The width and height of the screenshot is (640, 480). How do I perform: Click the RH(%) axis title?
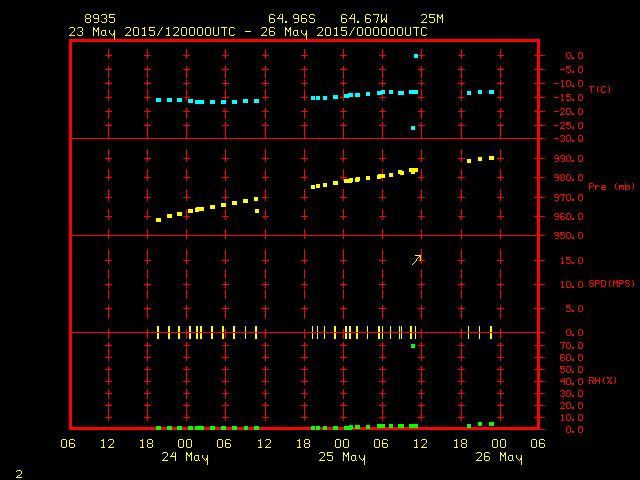tap(602, 380)
